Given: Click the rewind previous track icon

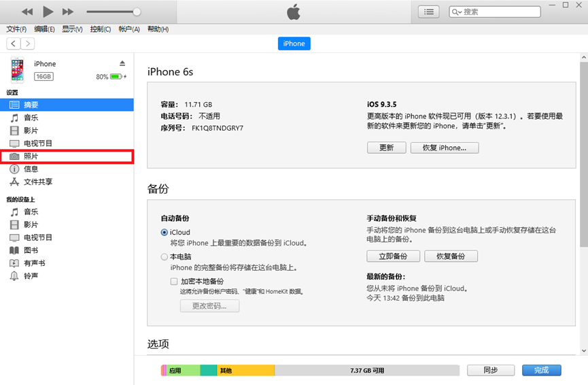Looking at the screenshot, I should coord(27,12).
